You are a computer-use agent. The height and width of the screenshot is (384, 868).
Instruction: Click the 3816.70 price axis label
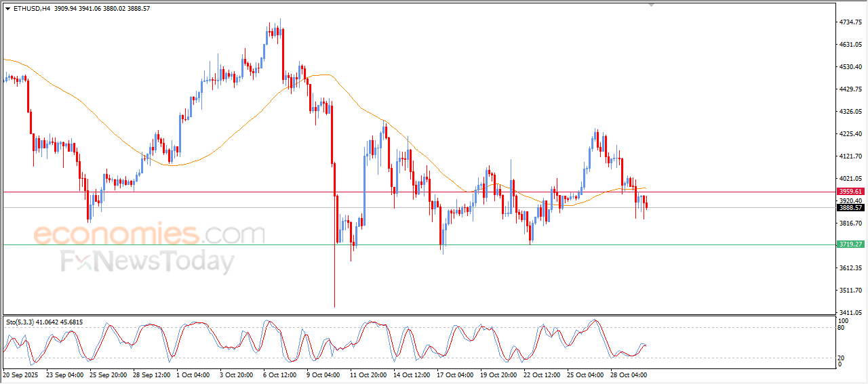[850, 223]
